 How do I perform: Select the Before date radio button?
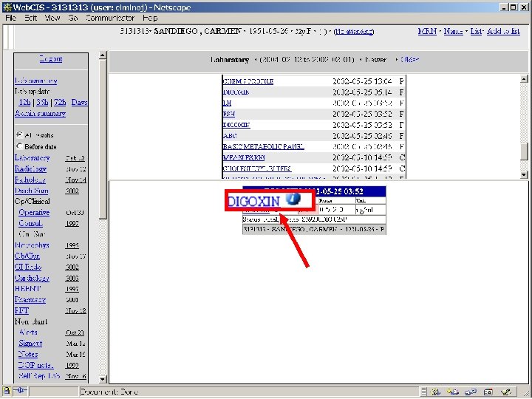(19, 146)
